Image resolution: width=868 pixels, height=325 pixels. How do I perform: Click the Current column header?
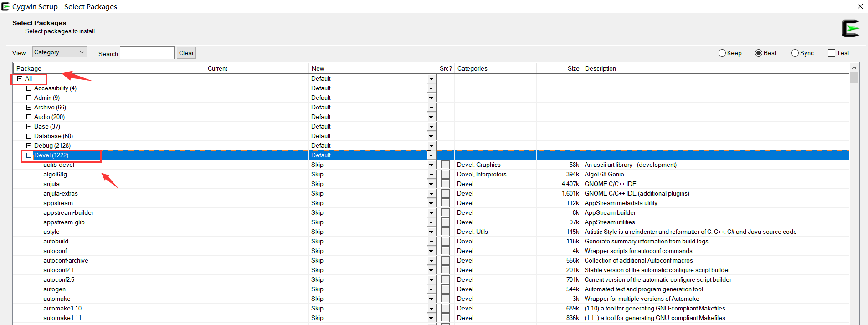coord(257,68)
